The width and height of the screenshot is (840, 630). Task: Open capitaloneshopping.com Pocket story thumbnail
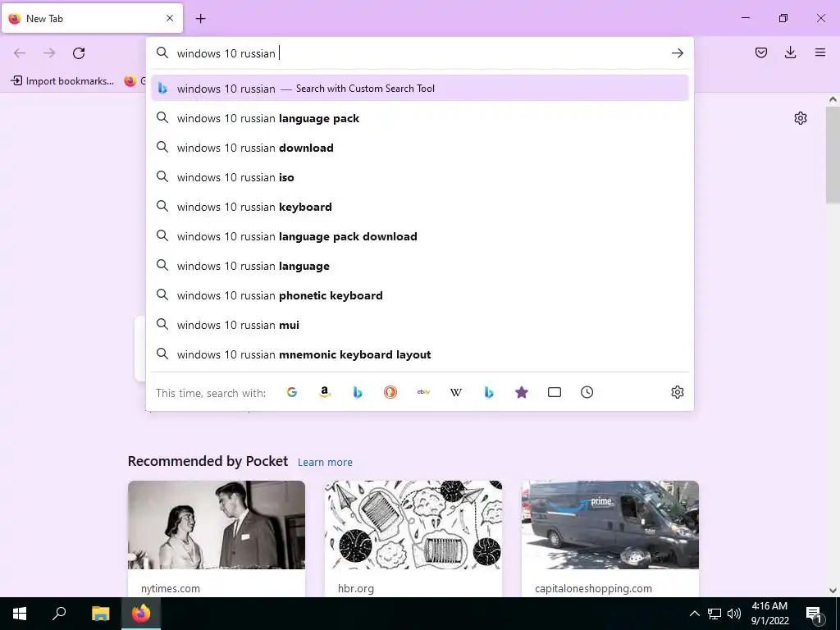pos(610,524)
